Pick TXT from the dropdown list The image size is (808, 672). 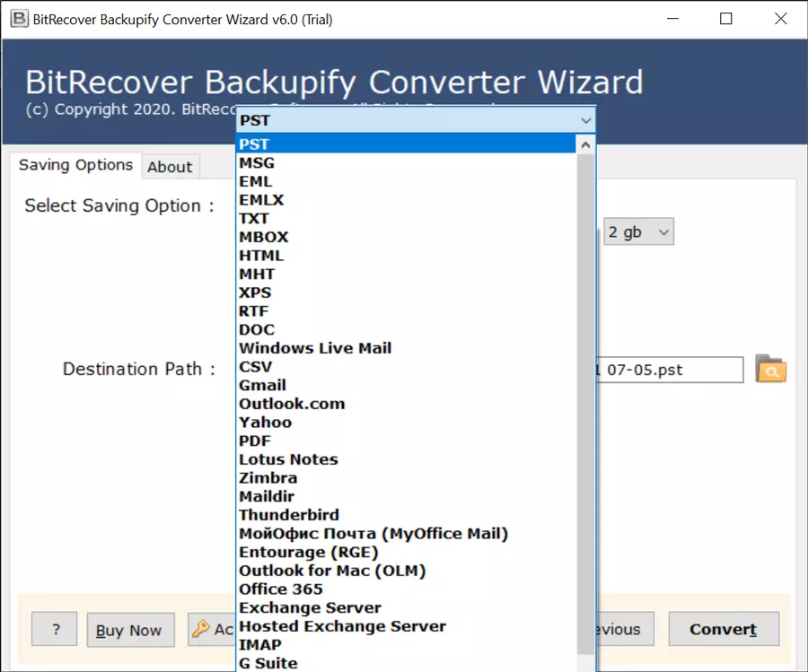click(x=406, y=218)
